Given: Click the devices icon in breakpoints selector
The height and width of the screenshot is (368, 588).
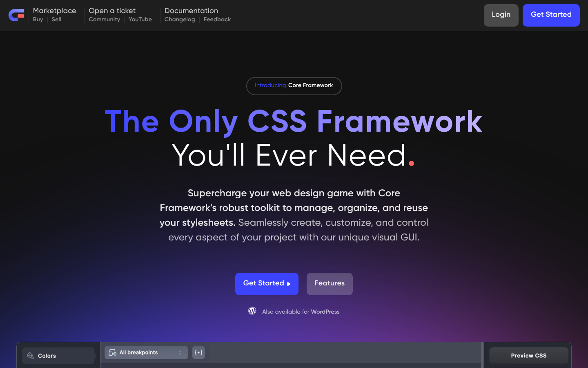Looking at the screenshot, I should point(112,352).
